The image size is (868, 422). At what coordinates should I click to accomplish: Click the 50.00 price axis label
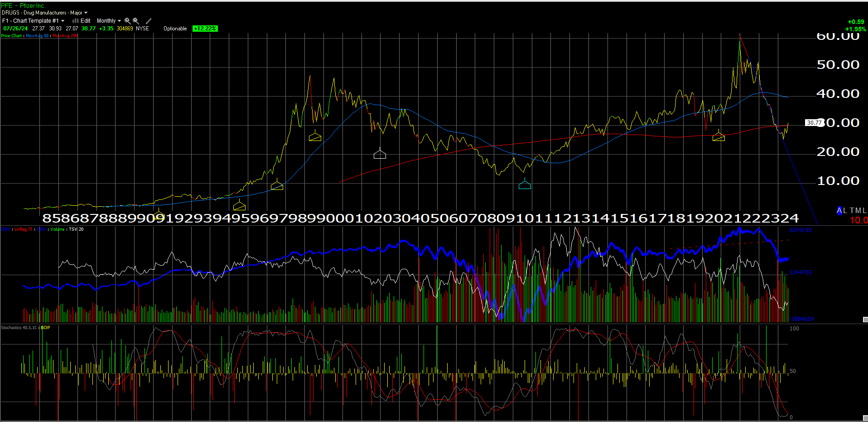click(838, 64)
